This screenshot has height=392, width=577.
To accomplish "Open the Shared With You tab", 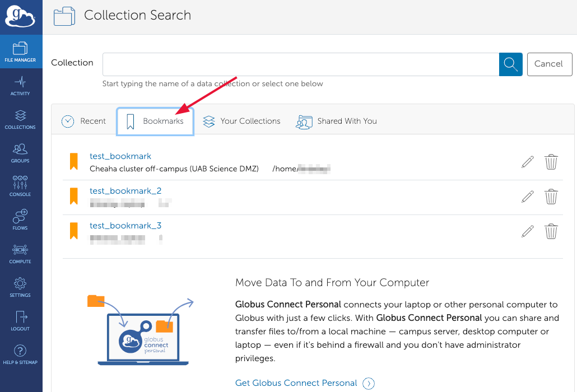I will point(337,121).
